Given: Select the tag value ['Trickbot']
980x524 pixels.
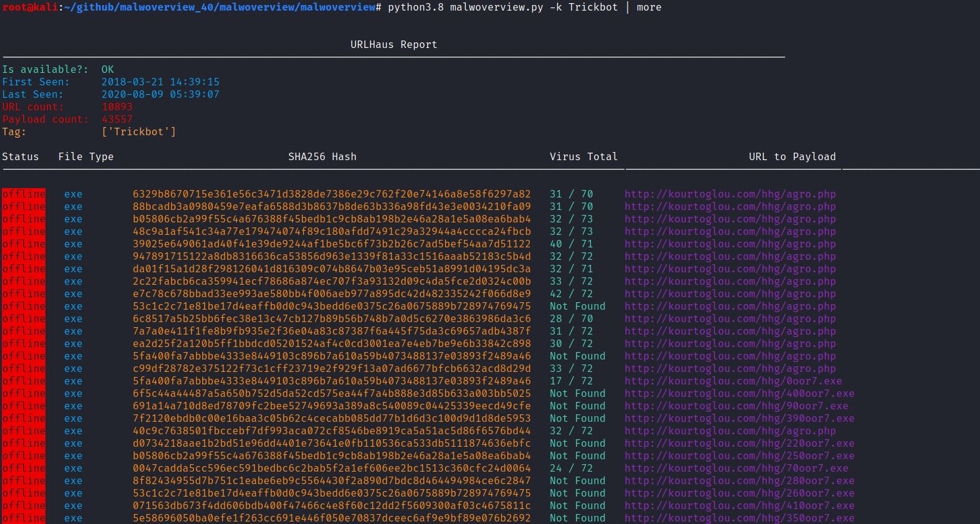Looking at the screenshot, I should tap(138, 132).
